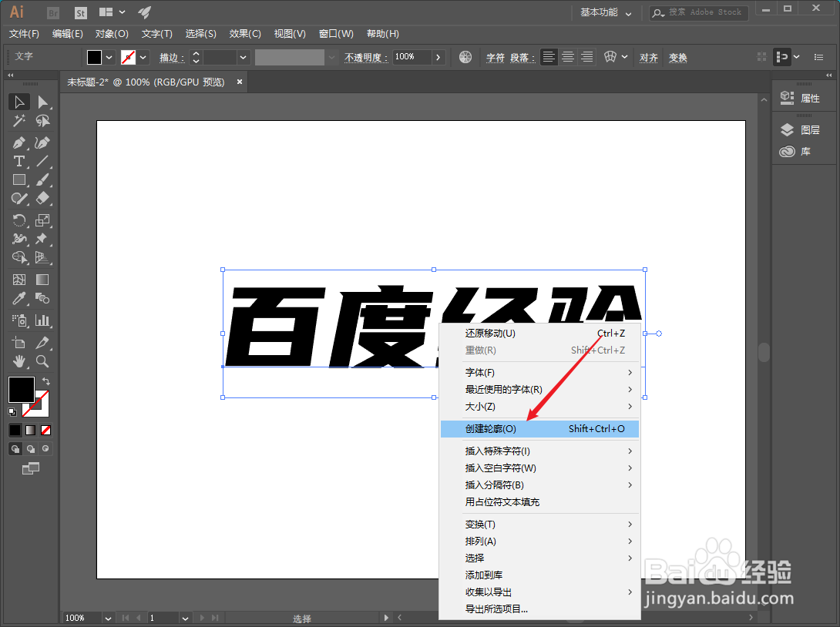The image size is (840, 627).
Task: Select the Eraser tool
Action: 42,199
